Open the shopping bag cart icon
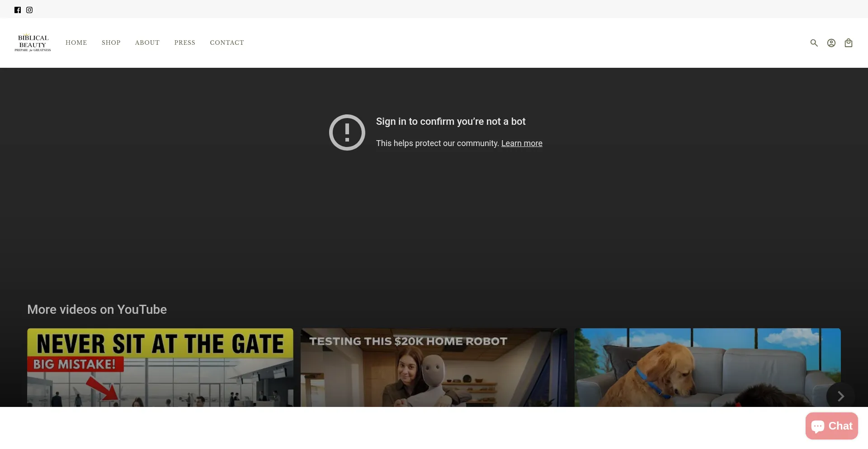Image resolution: width=868 pixels, height=449 pixels. tap(848, 43)
